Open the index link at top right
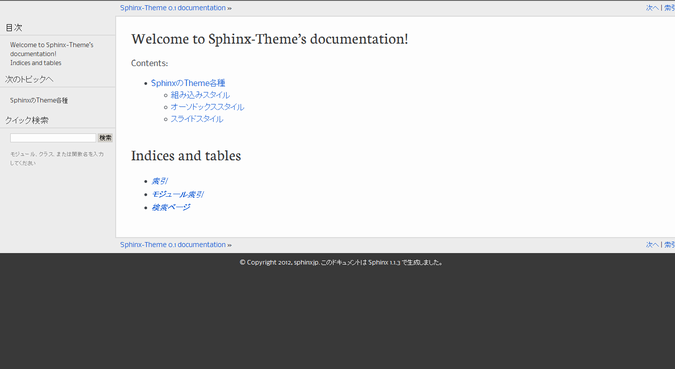 click(x=669, y=8)
